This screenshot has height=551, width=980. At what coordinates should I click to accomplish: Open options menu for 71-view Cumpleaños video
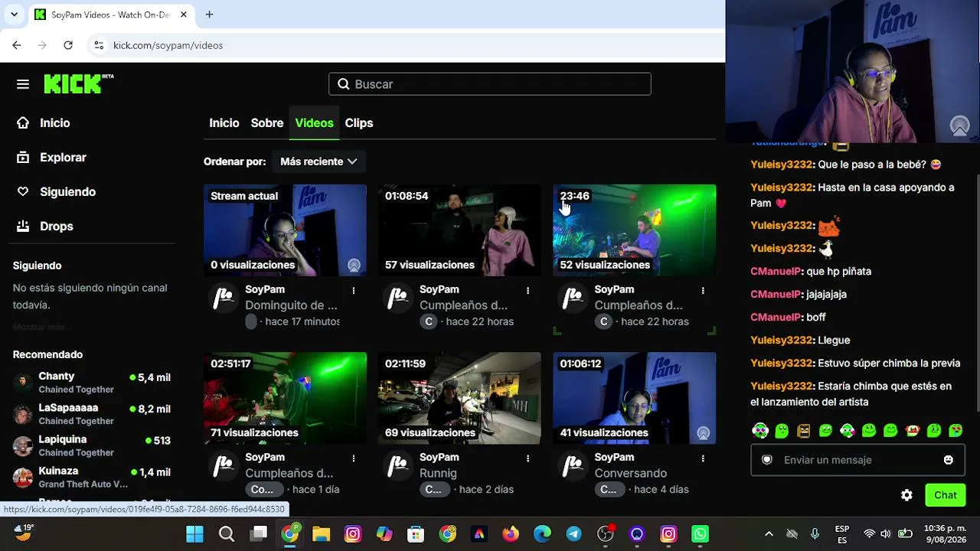[x=353, y=458]
